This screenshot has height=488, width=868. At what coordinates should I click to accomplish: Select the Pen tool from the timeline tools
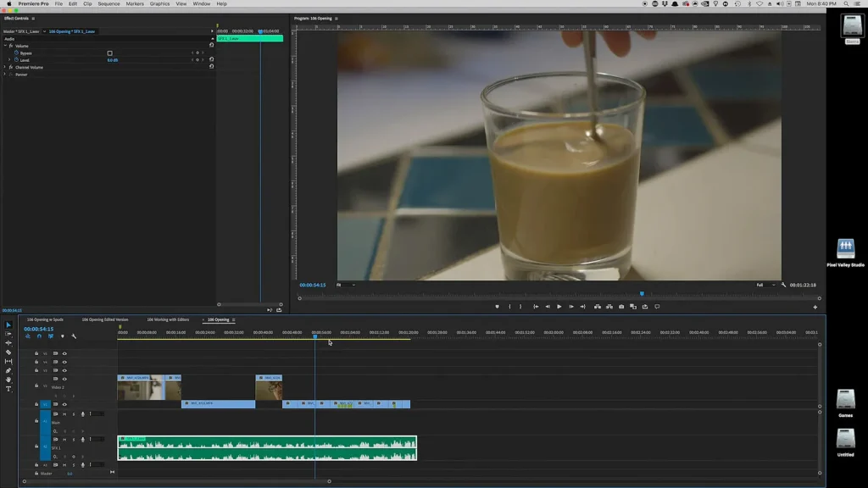[x=8, y=370]
